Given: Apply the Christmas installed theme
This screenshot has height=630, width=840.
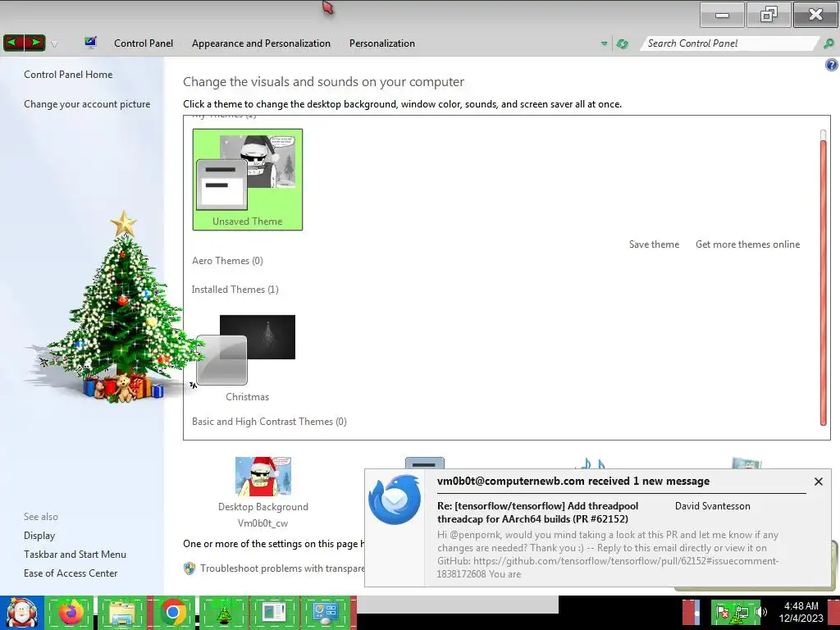Looking at the screenshot, I should [x=246, y=358].
